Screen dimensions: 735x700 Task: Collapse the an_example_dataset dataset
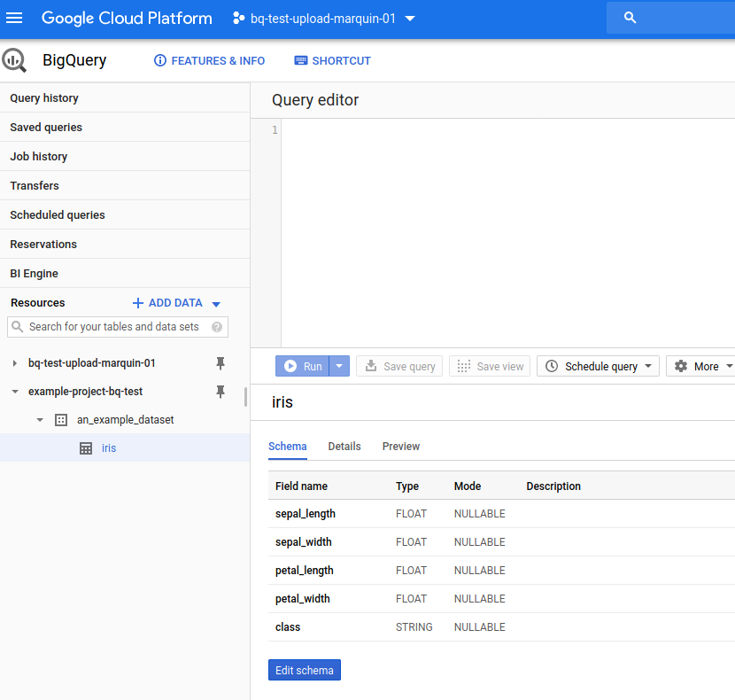[40, 420]
